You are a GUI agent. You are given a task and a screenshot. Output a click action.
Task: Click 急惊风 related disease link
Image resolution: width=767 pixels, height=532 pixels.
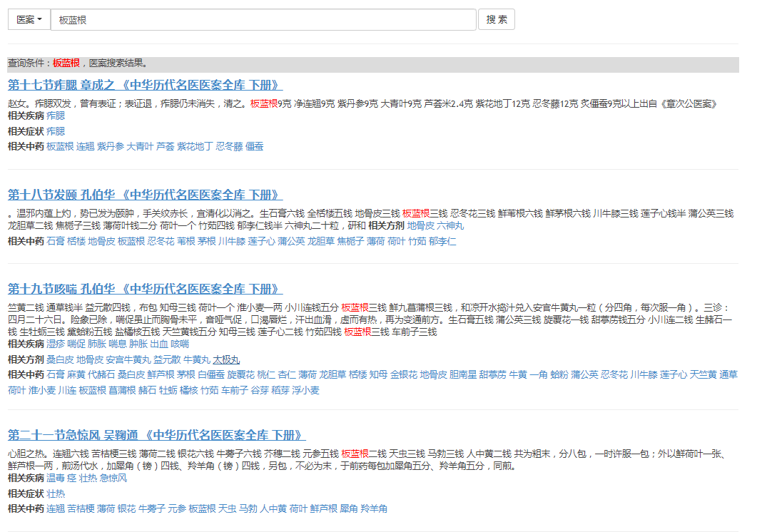[x=113, y=478]
